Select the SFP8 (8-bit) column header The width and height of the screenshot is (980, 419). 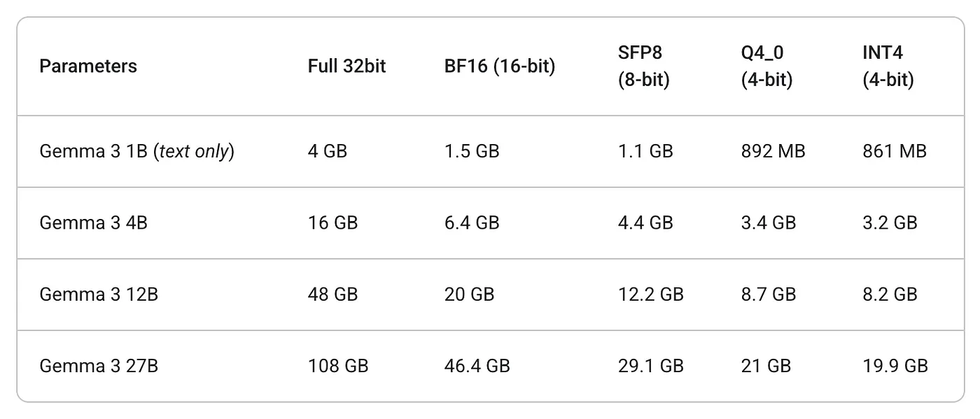coord(643,66)
